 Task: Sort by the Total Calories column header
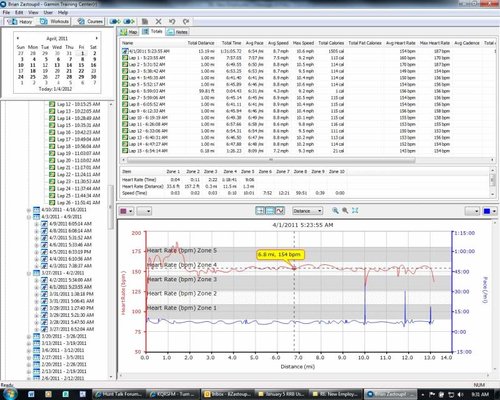pyautogui.click(x=331, y=43)
